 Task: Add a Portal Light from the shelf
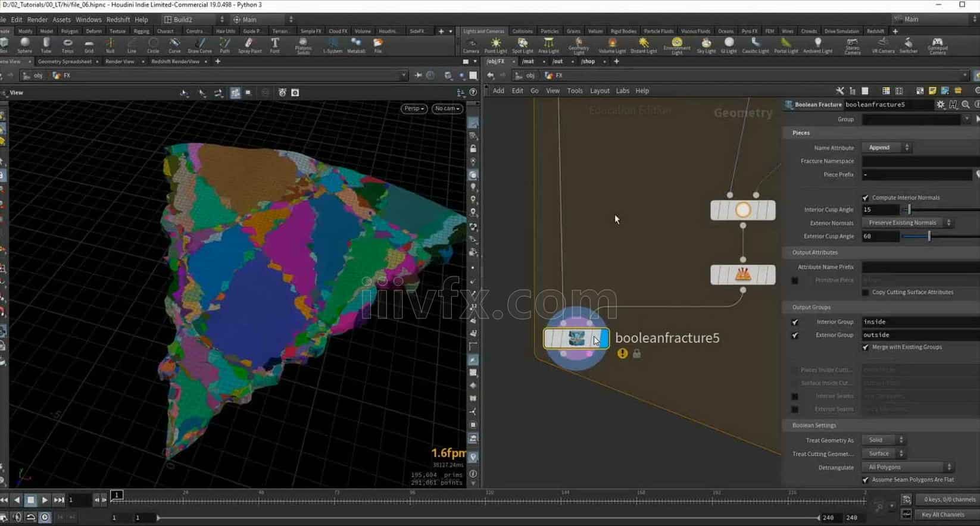coord(786,45)
